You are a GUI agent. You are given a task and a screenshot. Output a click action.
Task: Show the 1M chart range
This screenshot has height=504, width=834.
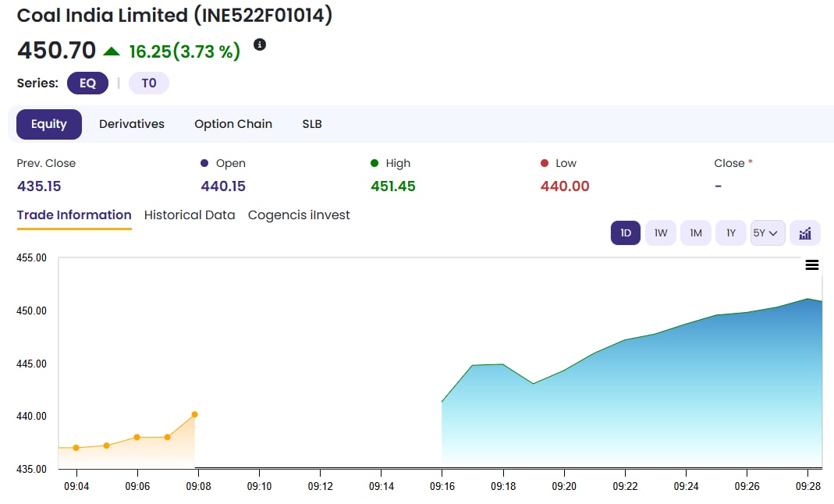pyautogui.click(x=695, y=232)
